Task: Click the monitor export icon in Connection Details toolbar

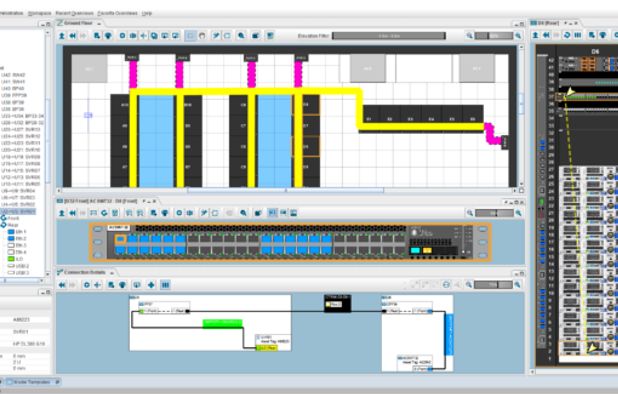Action: click(x=137, y=285)
